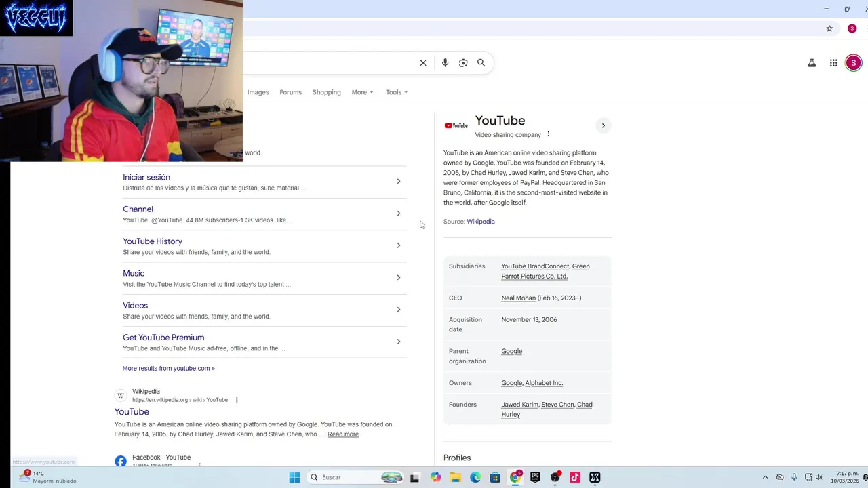Open the Wikipedia source link
This screenshot has width=868, height=488.
pyautogui.click(x=481, y=222)
